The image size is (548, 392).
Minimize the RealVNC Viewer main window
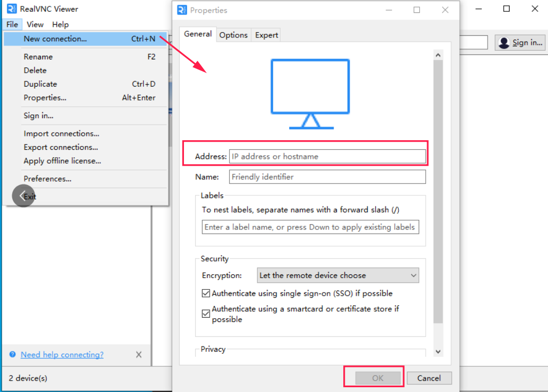click(x=479, y=9)
